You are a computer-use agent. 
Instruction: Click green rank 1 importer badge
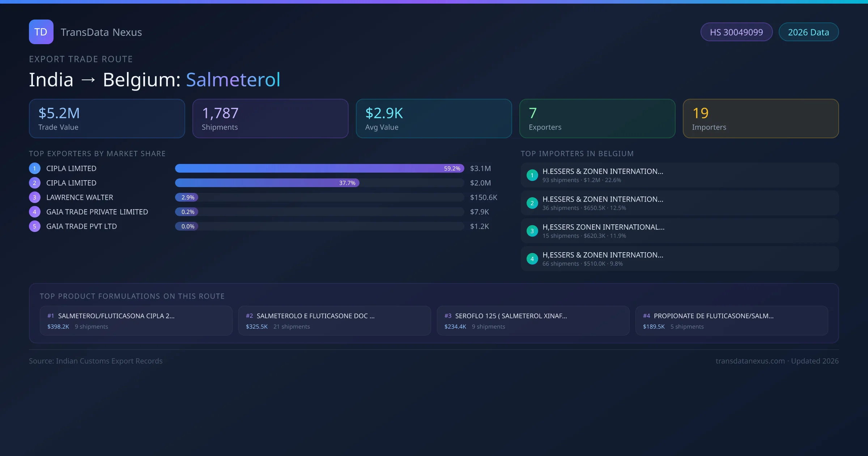pyautogui.click(x=532, y=175)
